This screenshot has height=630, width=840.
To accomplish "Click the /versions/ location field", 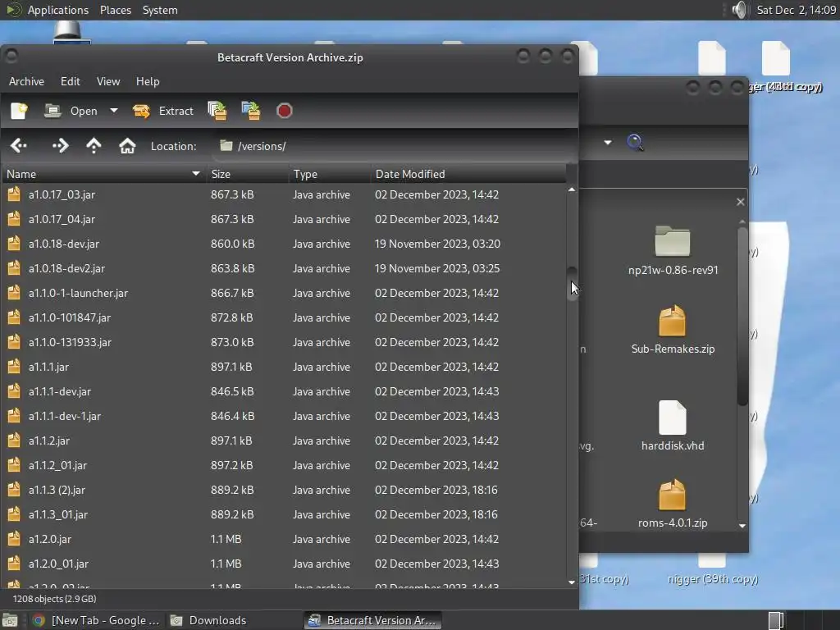I will [394, 146].
